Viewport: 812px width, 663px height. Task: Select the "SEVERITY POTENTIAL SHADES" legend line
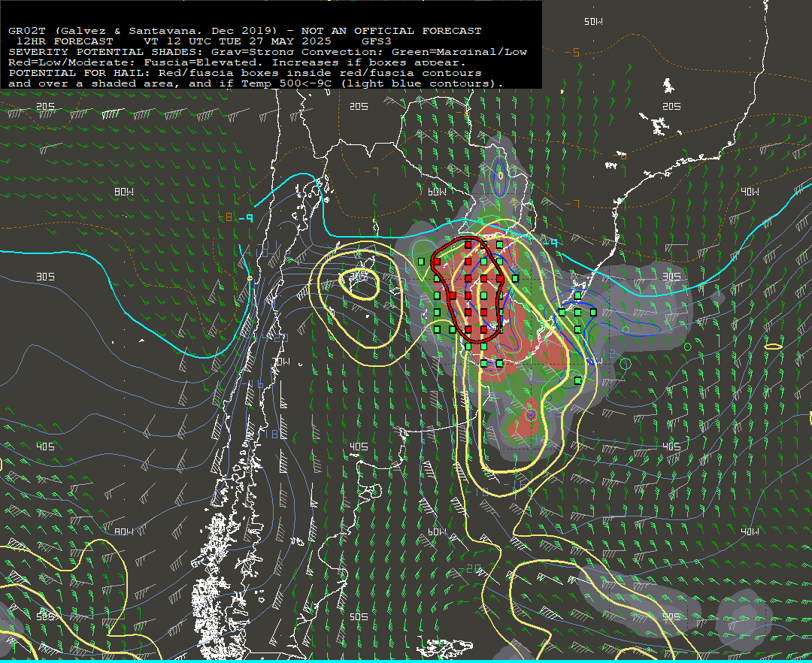tap(268, 52)
